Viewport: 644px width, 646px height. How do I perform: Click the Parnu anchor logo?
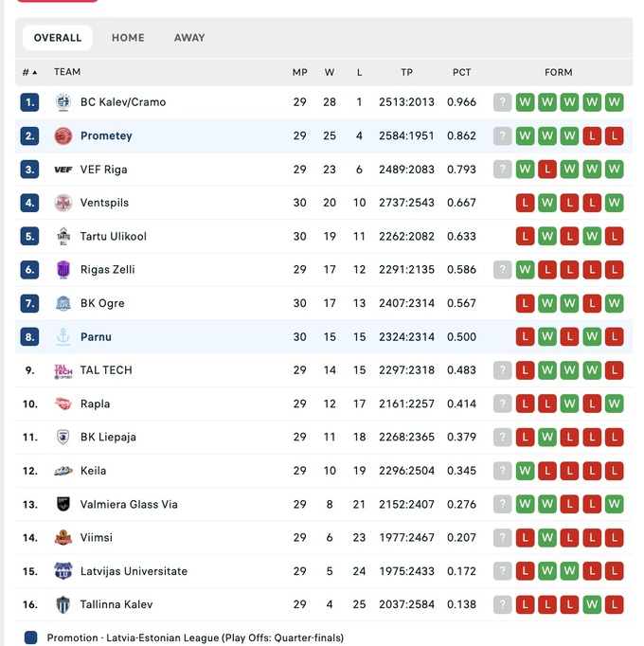point(63,337)
